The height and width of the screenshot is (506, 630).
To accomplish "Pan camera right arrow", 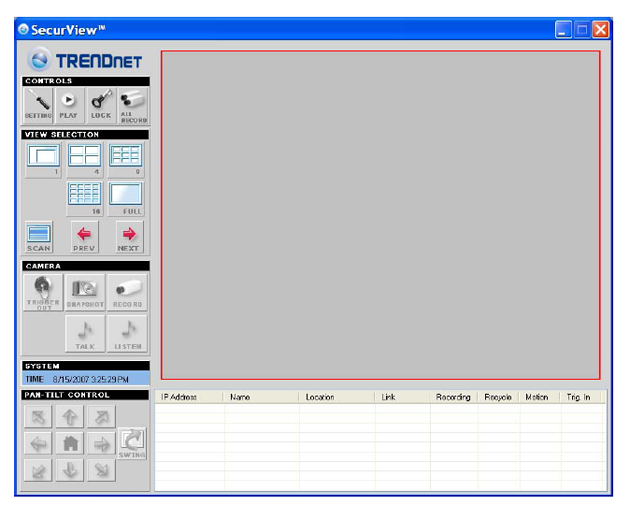I will (102, 444).
